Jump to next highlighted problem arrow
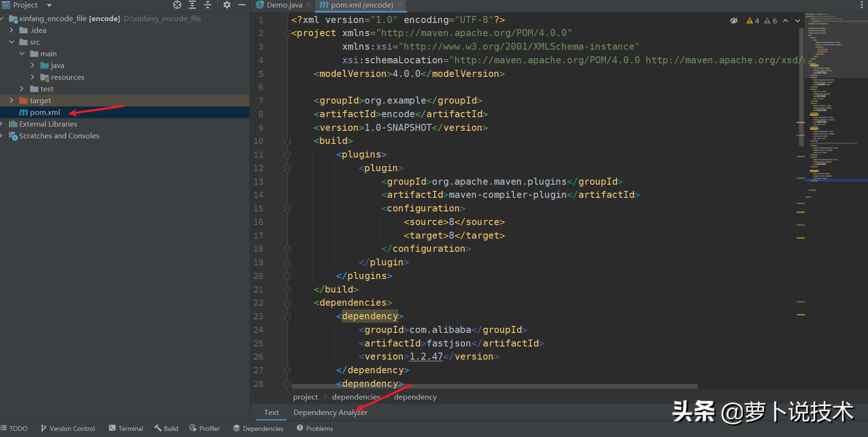Screen dimensions: 868x437 coord(798,21)
